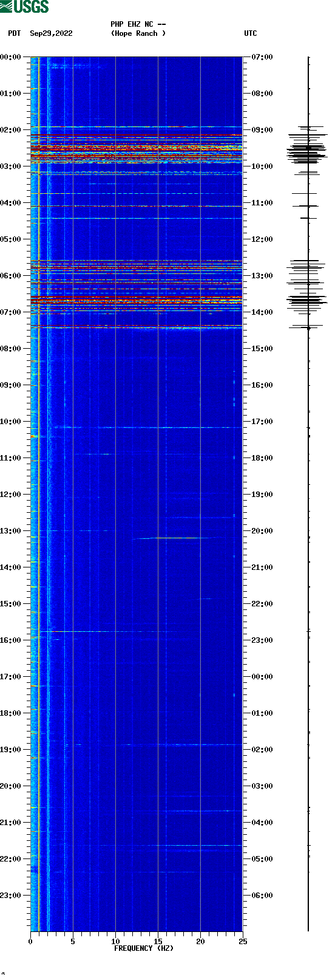This screenshot has width=335, height=980.
Task: Click the 16:00 PDT time label on left axis
Action: coord(10,640)
